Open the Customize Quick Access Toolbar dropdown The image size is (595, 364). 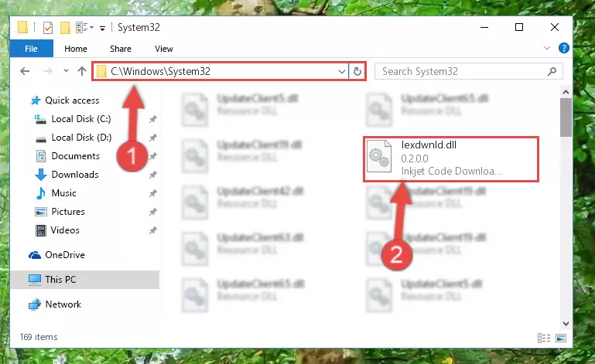pyautogui.click(x=102, y=28)
